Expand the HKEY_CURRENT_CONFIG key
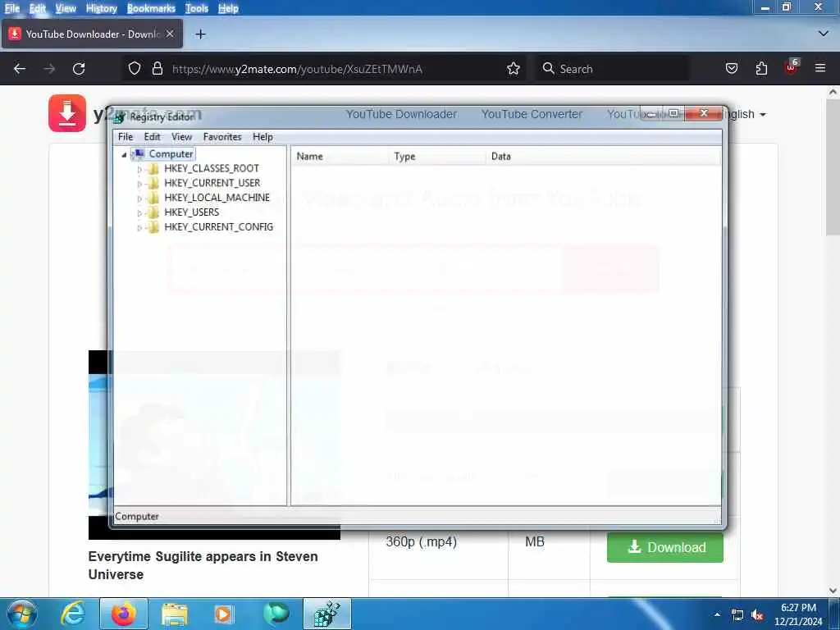The height and width of the screenshot is (630, 840). coord(139,228)
